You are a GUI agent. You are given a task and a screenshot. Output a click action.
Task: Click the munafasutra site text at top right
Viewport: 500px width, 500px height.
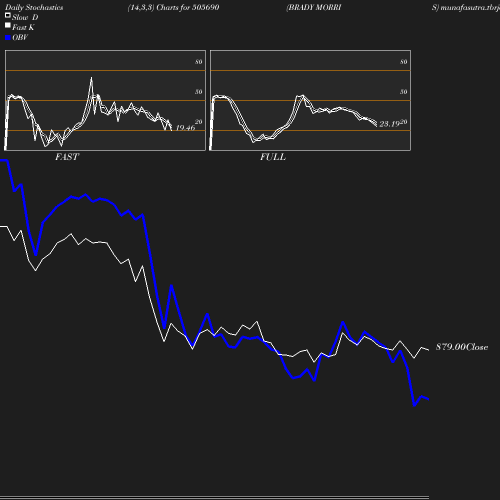click(x=470, y=8)
